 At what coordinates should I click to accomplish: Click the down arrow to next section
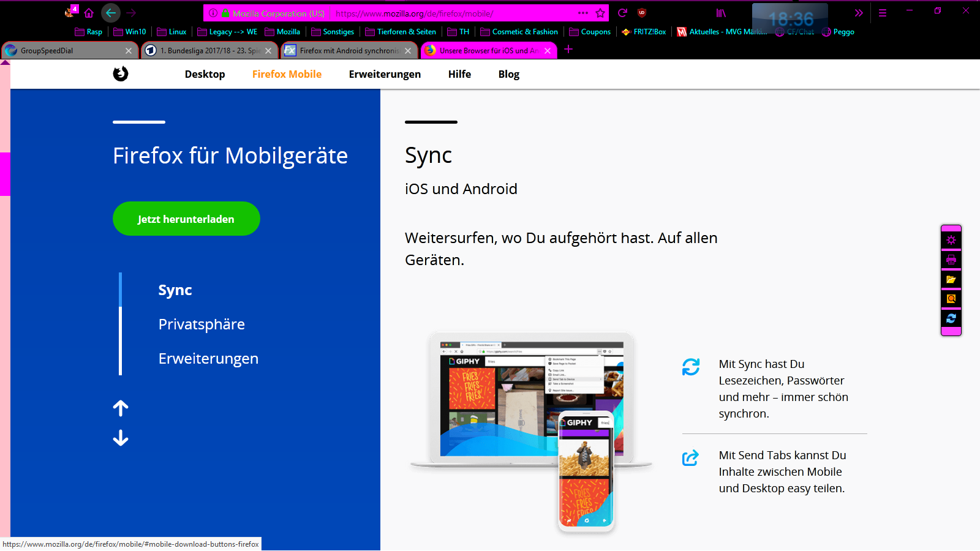coord(121,438)
